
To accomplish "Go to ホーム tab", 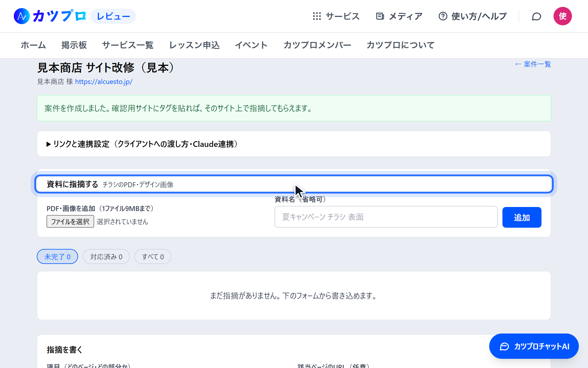I will click(33, 45).
